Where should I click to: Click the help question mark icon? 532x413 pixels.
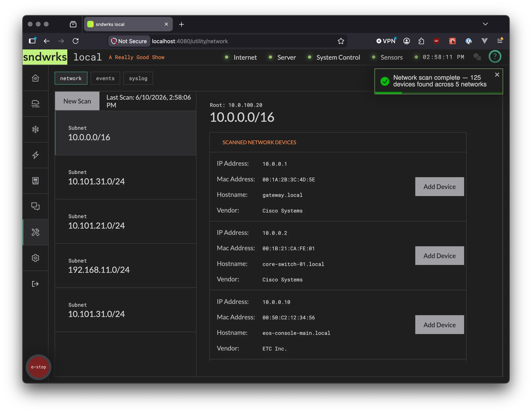495,57
